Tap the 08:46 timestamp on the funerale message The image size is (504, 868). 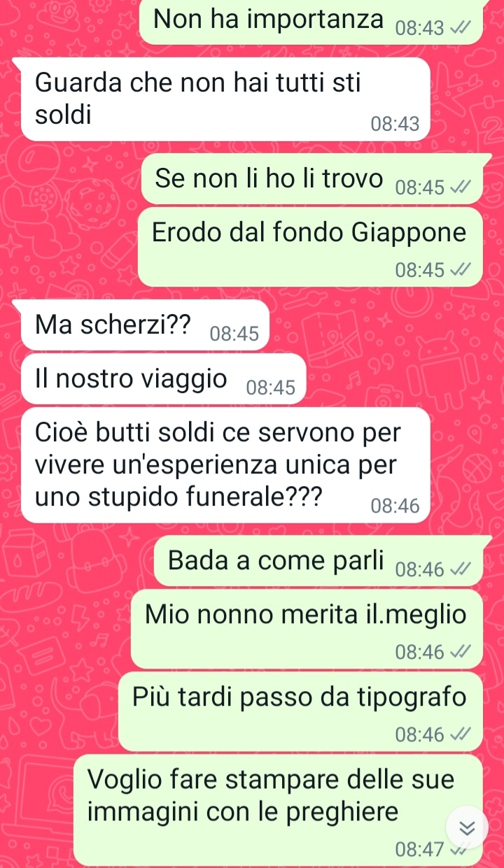[x=396, y=506]
